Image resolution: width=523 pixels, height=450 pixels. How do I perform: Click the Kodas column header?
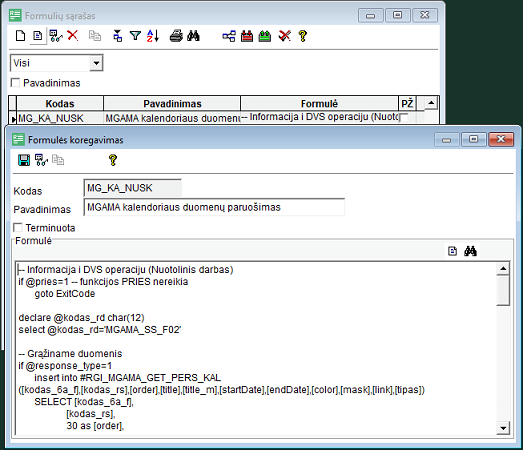click(x=60, y=103)
